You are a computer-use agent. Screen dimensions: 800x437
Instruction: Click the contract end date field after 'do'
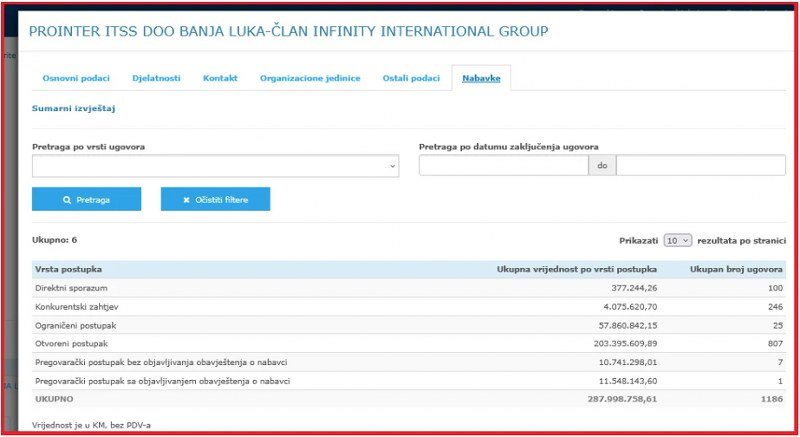pos(700,166)
